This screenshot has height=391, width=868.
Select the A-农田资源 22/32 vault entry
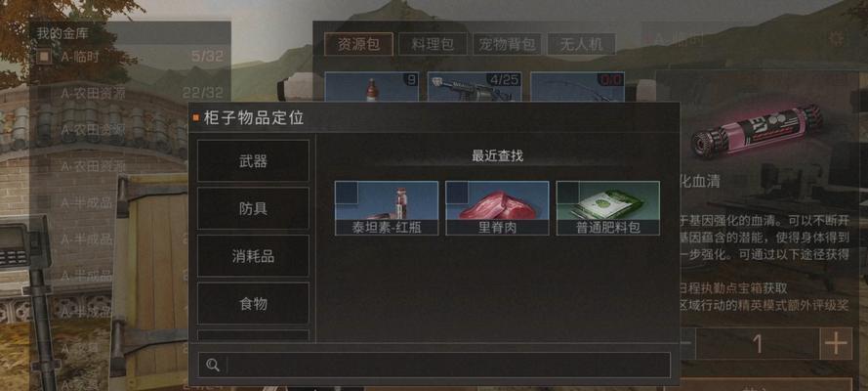tap(131, 93)
